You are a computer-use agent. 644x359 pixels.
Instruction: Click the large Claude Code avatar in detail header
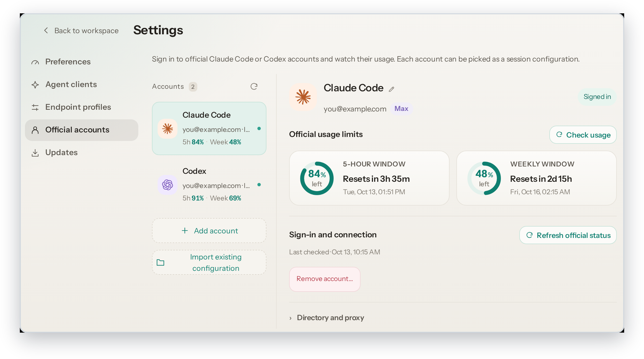[x=303, y=97]
